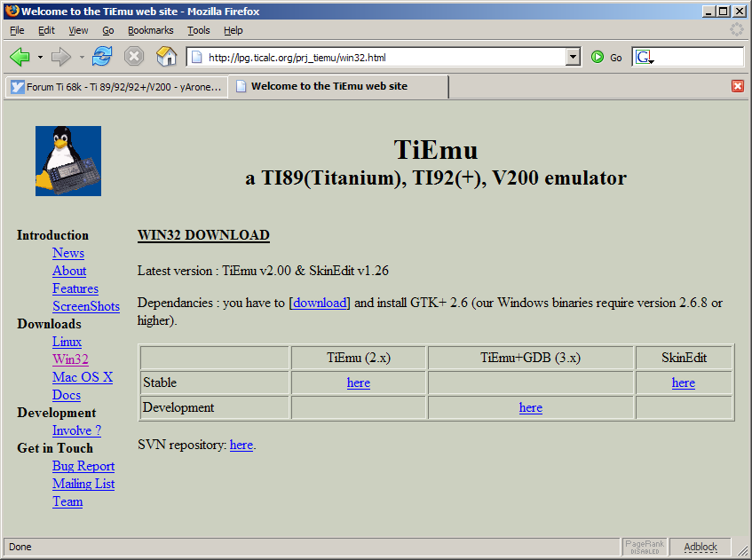
Task: Click the red close-tab button
Action: 738,86
